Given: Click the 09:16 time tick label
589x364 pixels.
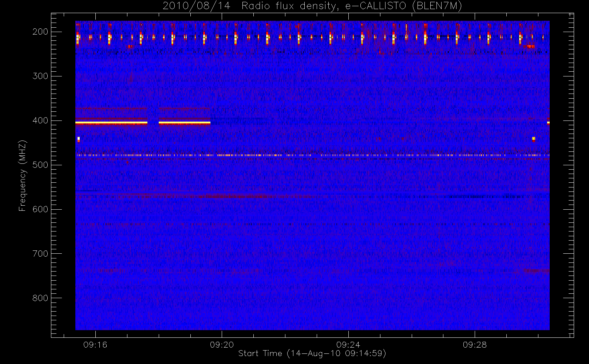Looking at the screenshot, I should click(95, 345).
